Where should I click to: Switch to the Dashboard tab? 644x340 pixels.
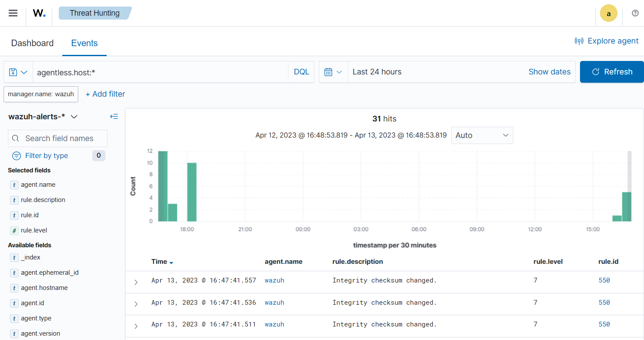point(32,43)
